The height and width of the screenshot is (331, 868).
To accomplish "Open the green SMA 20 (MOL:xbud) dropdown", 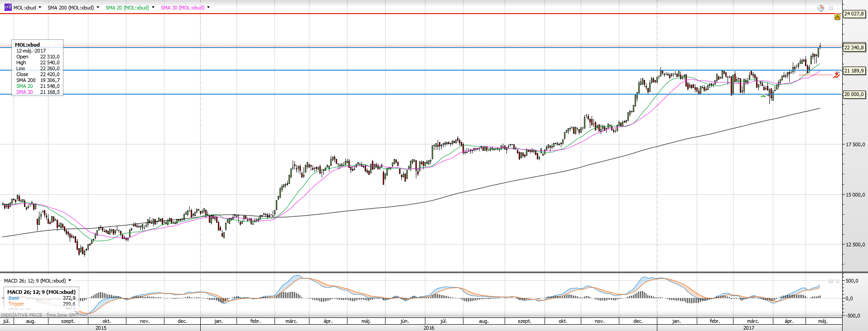I will pyautogui.click(x=153, y=8).
